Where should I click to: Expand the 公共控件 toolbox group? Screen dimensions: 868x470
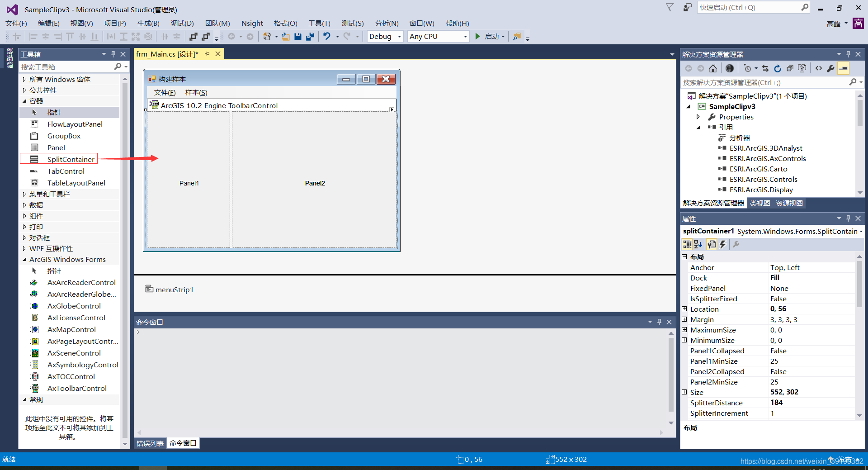pos(24,90)
